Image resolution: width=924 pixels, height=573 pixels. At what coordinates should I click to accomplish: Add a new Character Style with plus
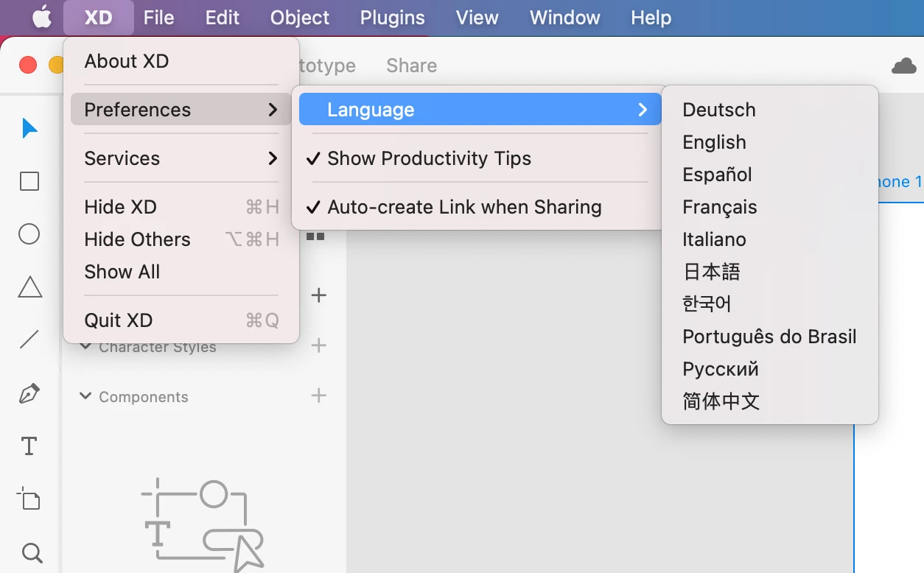(x=318, y=345)
